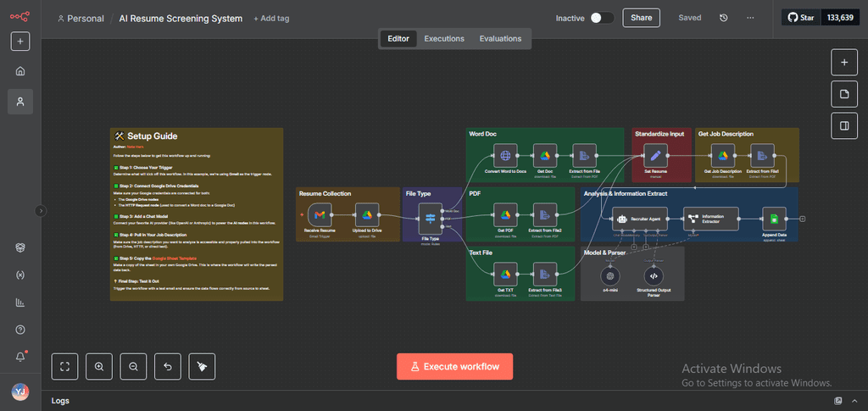Screen dimensions: 868x411
Task: Select the Extract from File3 node
Action: (545, 274)
